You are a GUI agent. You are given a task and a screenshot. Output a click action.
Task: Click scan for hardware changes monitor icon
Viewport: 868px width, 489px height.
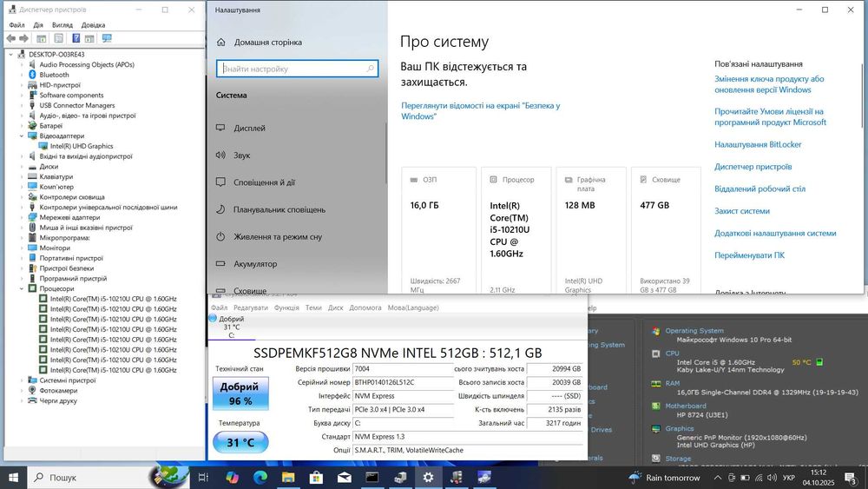coord(107,38)
